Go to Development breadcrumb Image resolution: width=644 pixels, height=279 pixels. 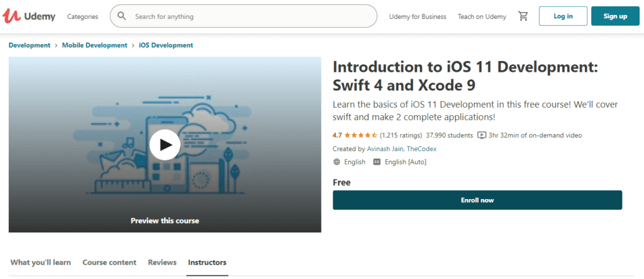[x=30, y=45]
